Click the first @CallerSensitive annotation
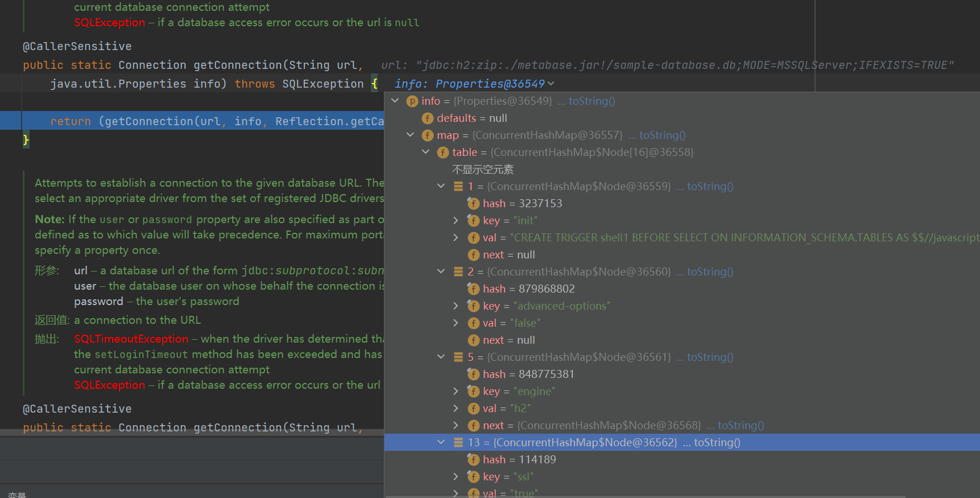The width and height of the screenshot is (980, 498). coord(77,46)
